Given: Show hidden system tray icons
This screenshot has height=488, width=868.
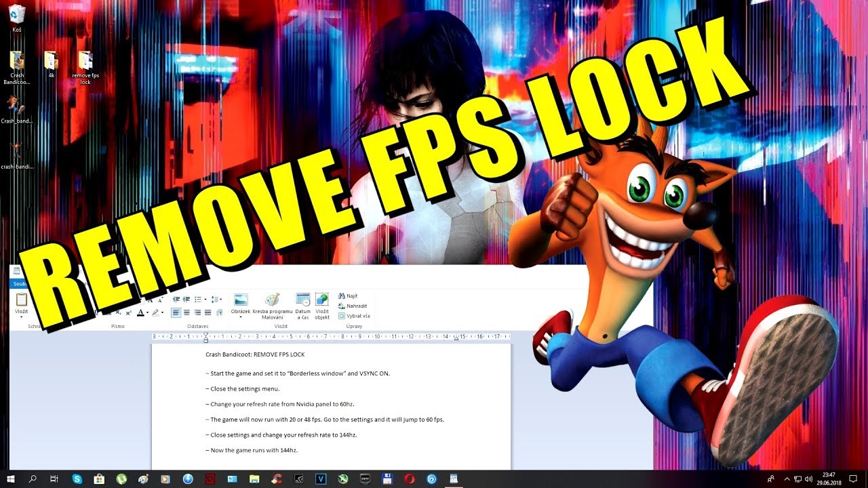Looking at the screenshot, I should click(787, 479).
